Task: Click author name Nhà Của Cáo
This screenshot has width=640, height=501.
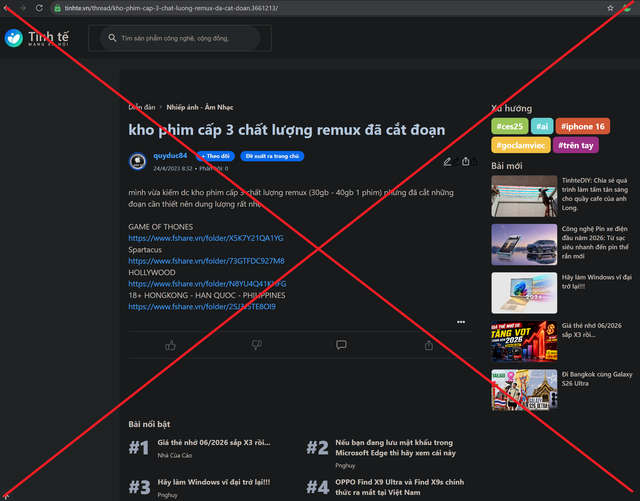Action: point(175,455)
